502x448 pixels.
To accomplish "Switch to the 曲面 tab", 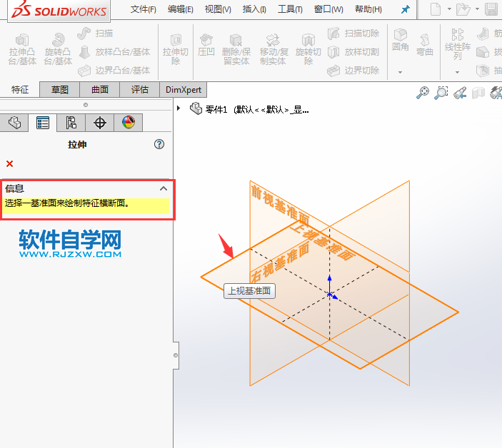I will [x=99, y=90].
